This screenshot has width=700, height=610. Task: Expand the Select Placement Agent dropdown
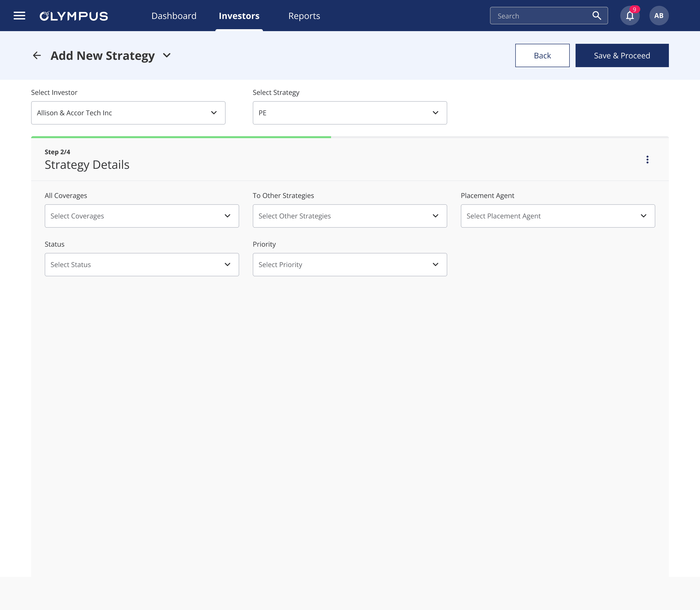click(558, 216)
